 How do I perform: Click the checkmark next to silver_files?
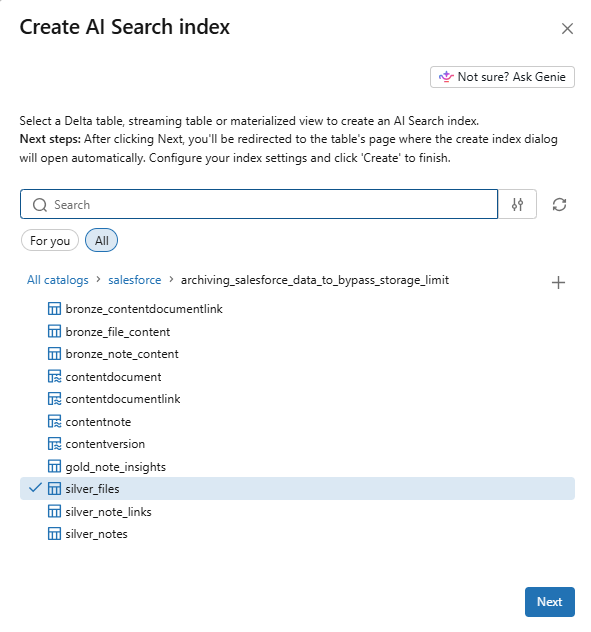point(35,488)
